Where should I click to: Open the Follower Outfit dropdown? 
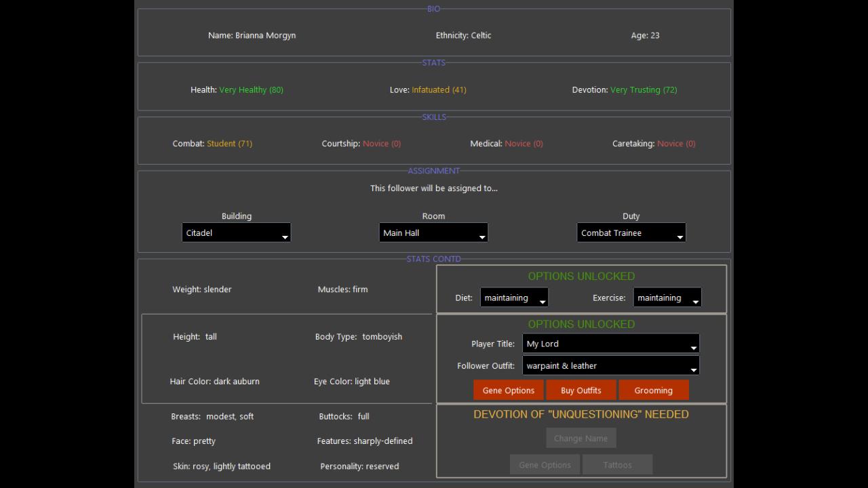pyautogui.click(x=611, y=365)
